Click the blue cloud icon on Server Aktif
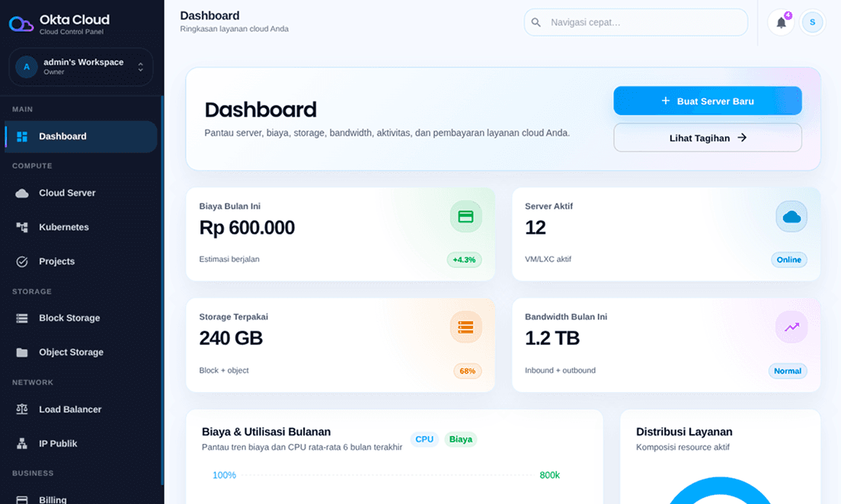The width and height of the screenshot is (841, 504). [791, 217]
